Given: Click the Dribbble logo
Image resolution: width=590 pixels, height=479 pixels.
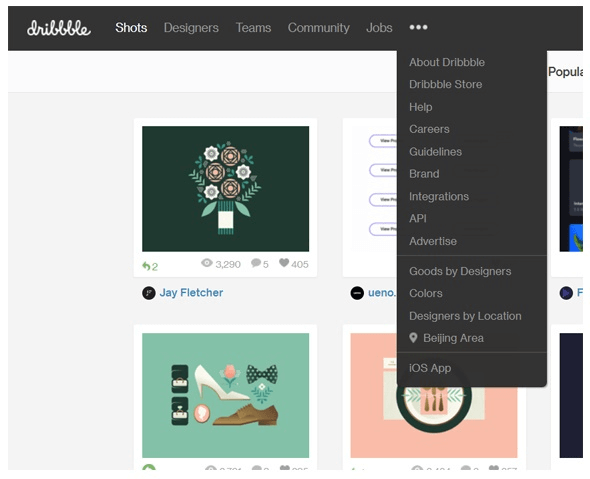Looking at the screenshot, I should pos(59,28).
